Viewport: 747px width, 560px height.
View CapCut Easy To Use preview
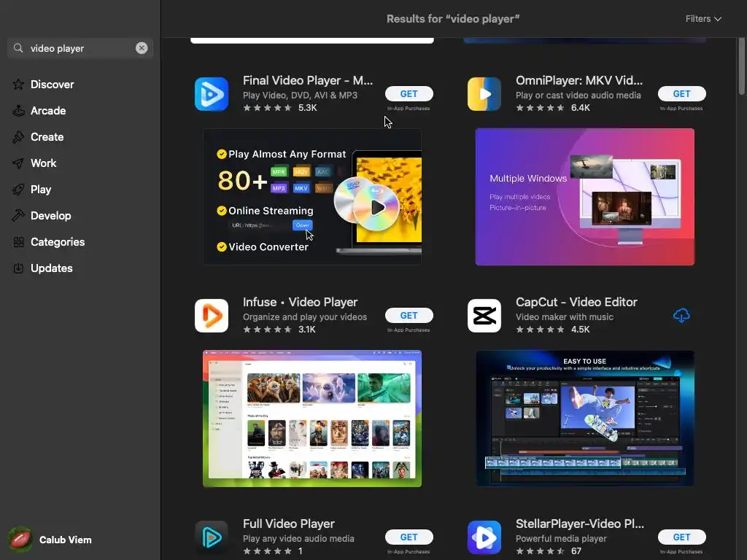[x=584, y=419]
